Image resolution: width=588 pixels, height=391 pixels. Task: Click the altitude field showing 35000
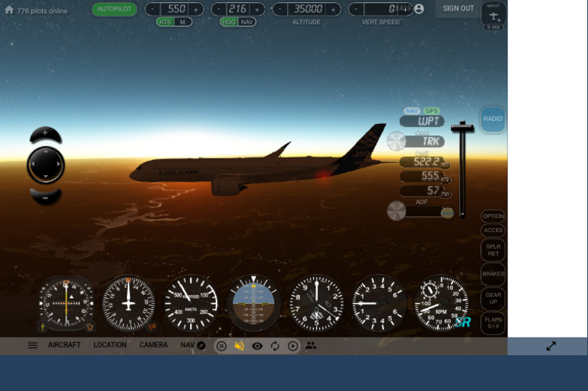[x=307, y=9]
